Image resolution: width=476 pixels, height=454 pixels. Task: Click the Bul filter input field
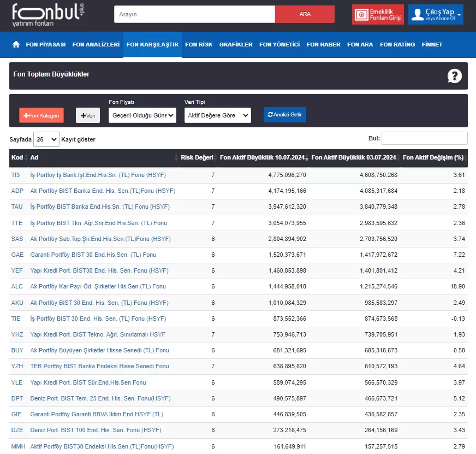[424, 138]
